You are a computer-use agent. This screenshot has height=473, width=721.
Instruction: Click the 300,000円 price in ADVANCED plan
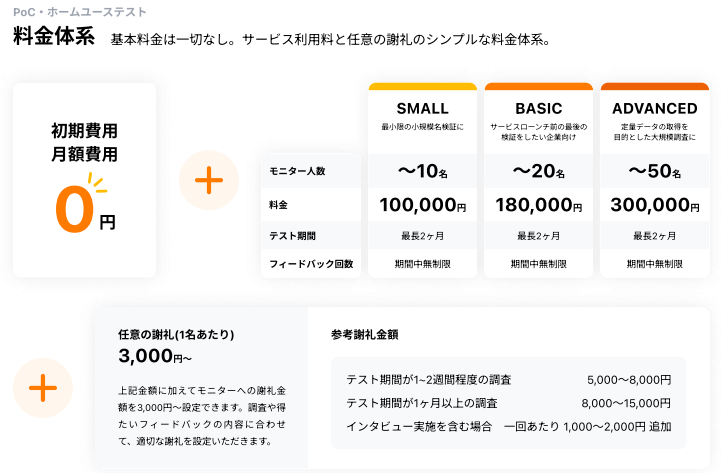tap(655, 205)
